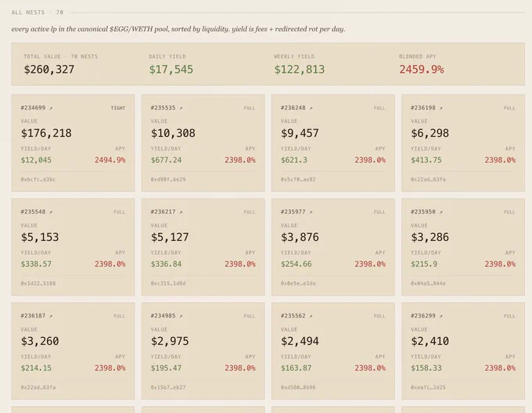The image size is (532, 413).
Task: Open nest #235950 link
Action: [422, 212]
